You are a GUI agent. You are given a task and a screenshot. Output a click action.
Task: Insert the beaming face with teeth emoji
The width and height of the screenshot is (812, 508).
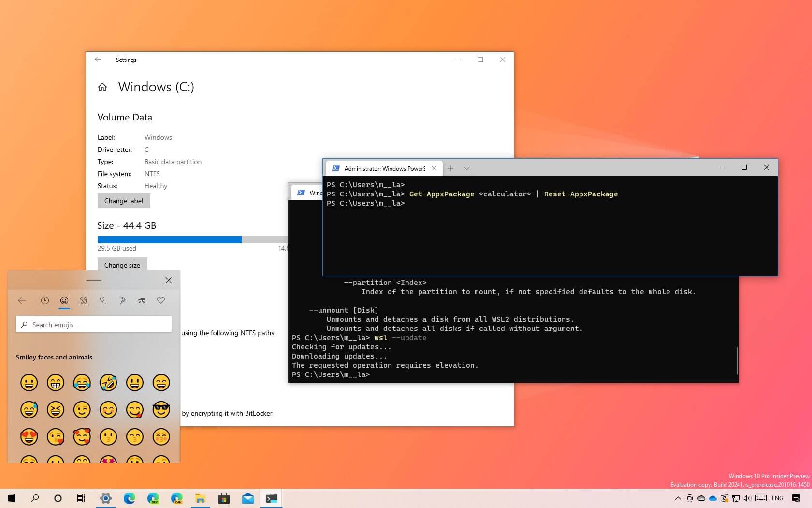(56, 383)
